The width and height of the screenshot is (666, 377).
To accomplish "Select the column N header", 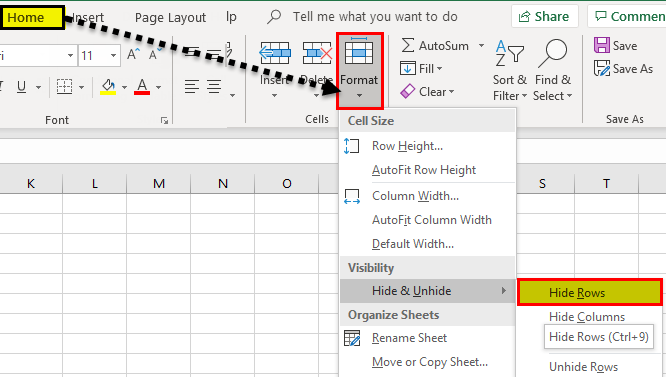I will coord(223,183).
